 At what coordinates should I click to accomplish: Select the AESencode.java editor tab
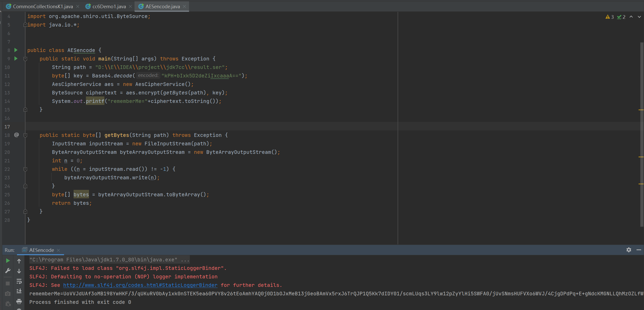(163, 6)
